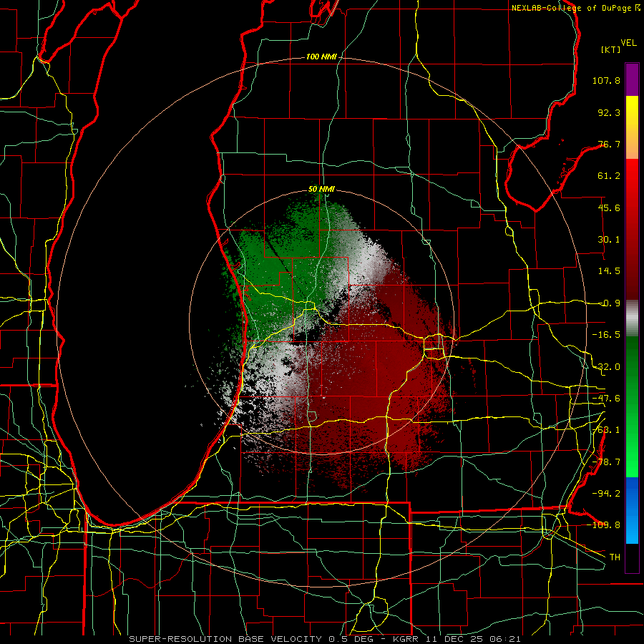644x644 pixels.
Task: Click the NEXLAB-College of DuPage credit text
Action: click(576, 8)
